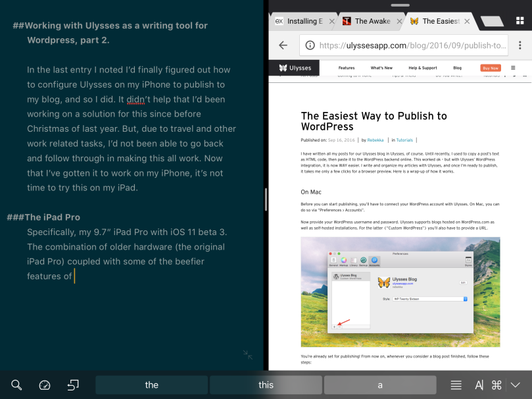Tap the misspelled word "didn't" in the editor
532x399 pixels.
[139, 99]
